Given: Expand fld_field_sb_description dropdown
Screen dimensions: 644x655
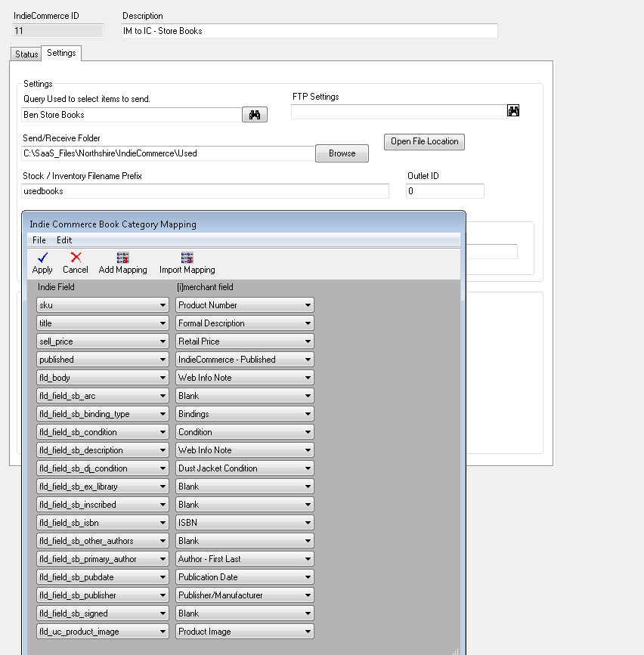Looking at the screenshot, I should pos(102,450).
